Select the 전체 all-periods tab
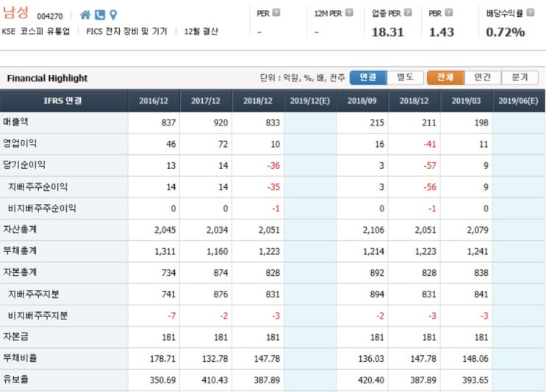 click(445, 77)
